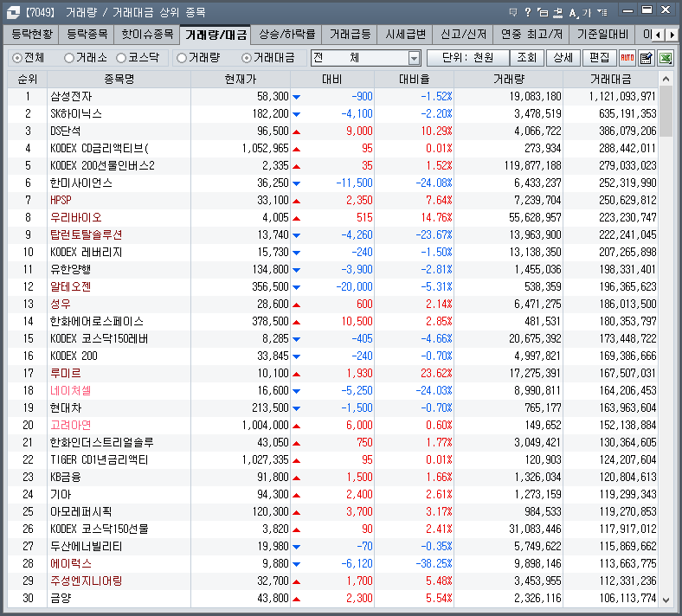Open the 전체 dropdown combo box
682x616 pixels.
click(365, 57)
